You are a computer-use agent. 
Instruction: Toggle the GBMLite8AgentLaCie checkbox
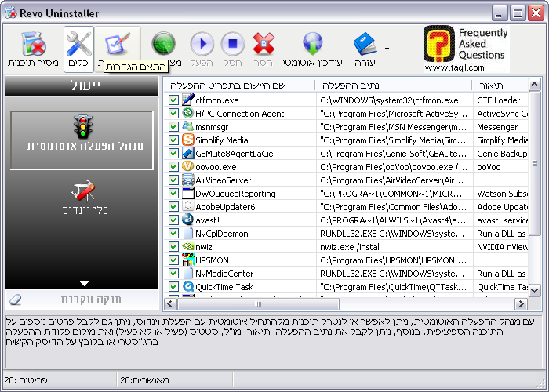173,154
